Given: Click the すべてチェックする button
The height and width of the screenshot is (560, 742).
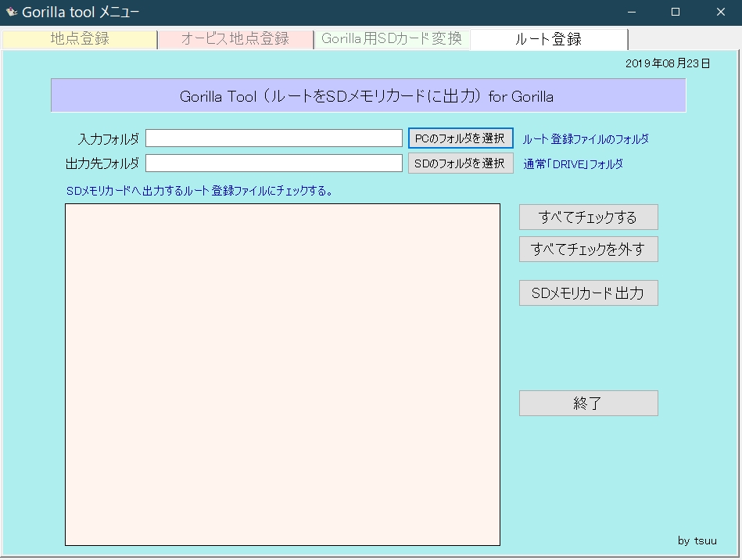Looking at the screenshot, I should [588, 217].
